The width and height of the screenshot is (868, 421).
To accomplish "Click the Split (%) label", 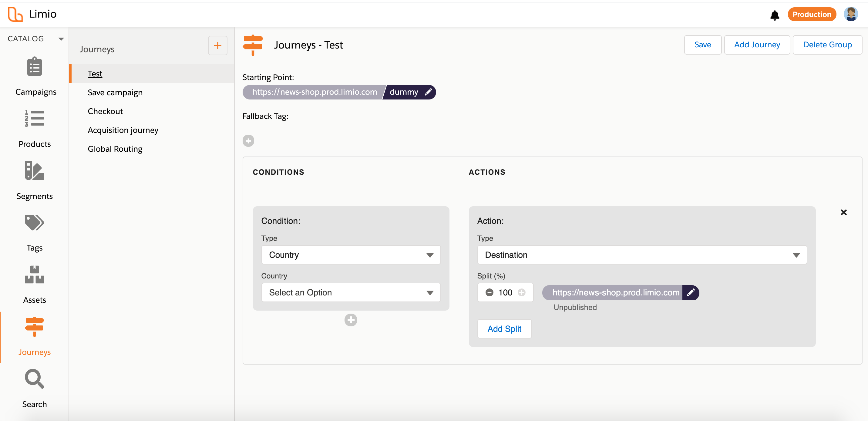I will [x=491, y=276].
